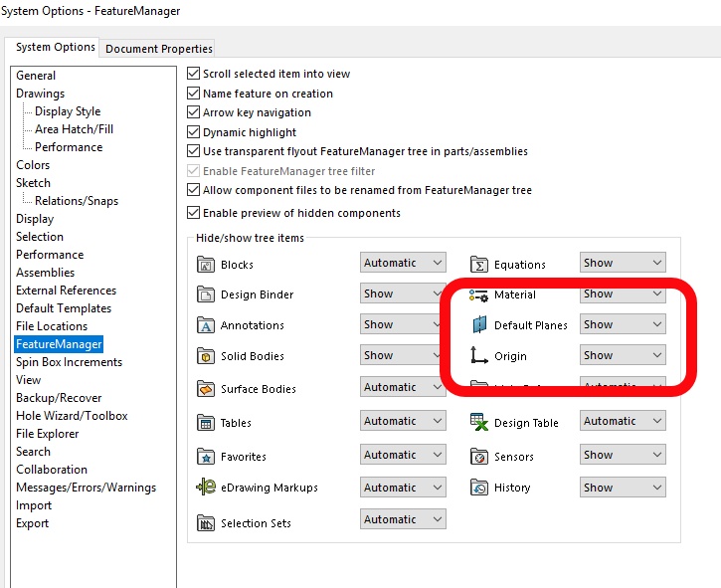The width and height of the screenshot is (721, 588).
Task: Switch to the Document Properties tab
Action: pyautogui.click(x=159, y=49)
